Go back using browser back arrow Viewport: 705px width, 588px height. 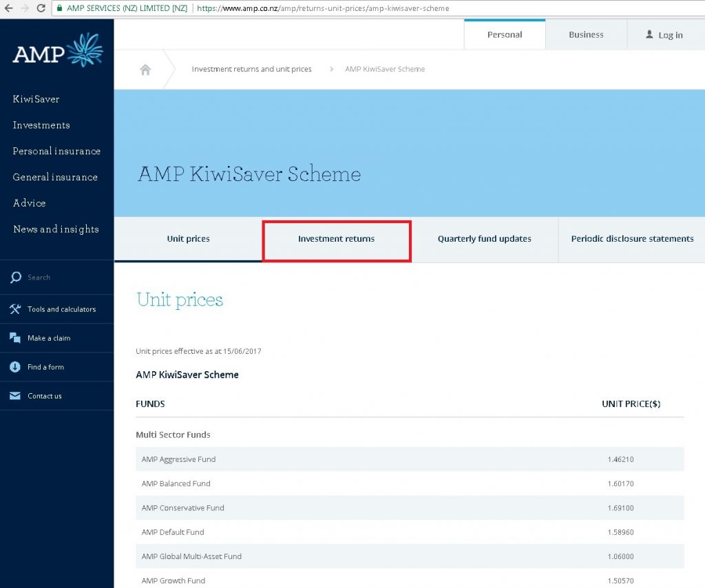(x=8, y=8)
